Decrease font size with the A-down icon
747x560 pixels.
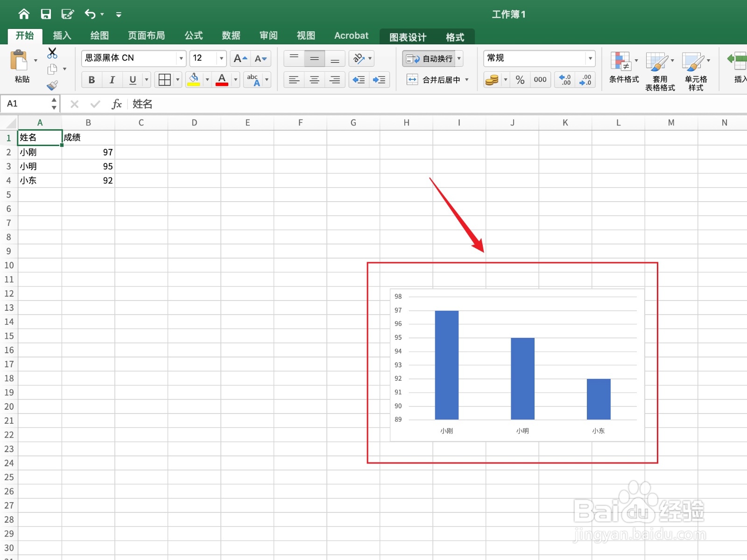[x=261, y=58]
